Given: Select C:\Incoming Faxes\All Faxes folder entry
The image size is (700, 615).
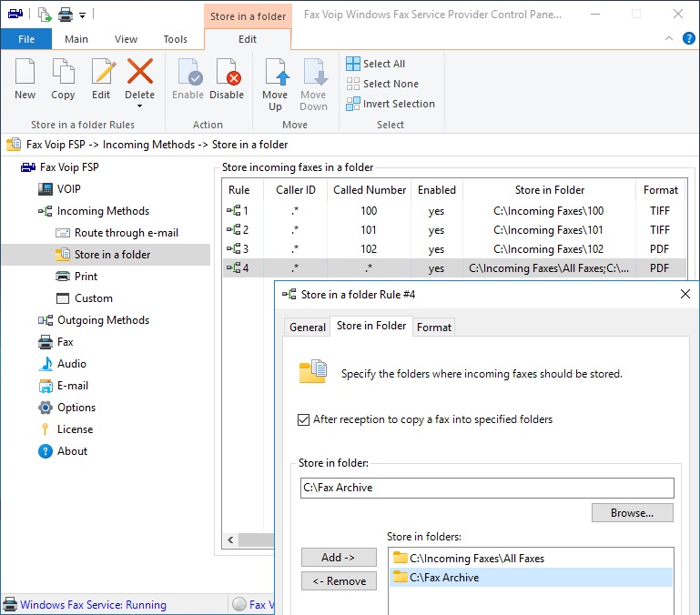Looking at the screenshot, I should coord(532,559).
